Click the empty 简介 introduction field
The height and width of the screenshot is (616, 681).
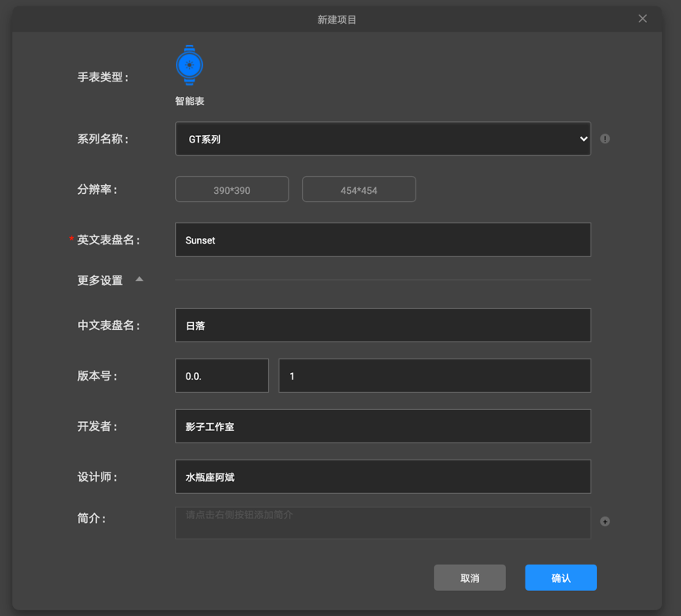[x=383, y=521]
